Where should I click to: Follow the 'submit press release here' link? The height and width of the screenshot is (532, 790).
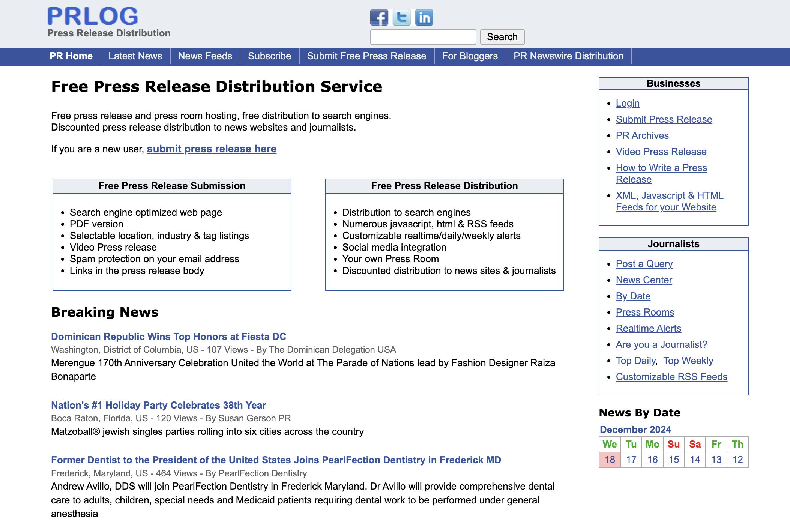[x=212, y=149]
